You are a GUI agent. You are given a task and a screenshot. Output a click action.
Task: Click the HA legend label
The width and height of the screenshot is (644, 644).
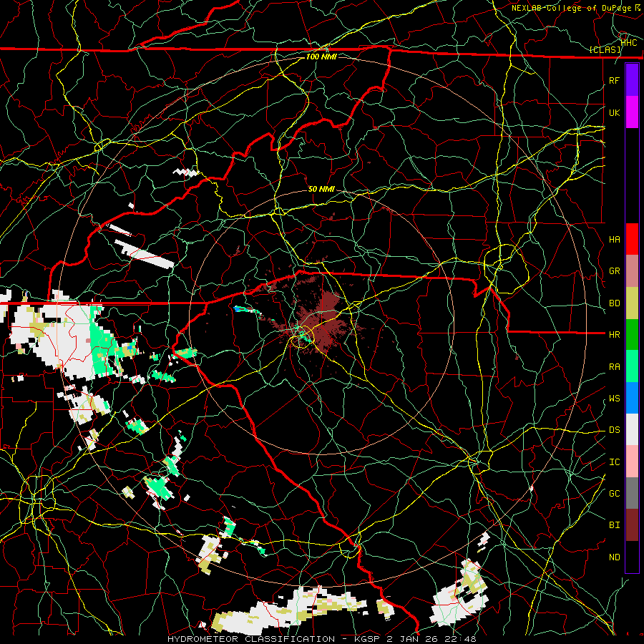(x=614, y=240)
